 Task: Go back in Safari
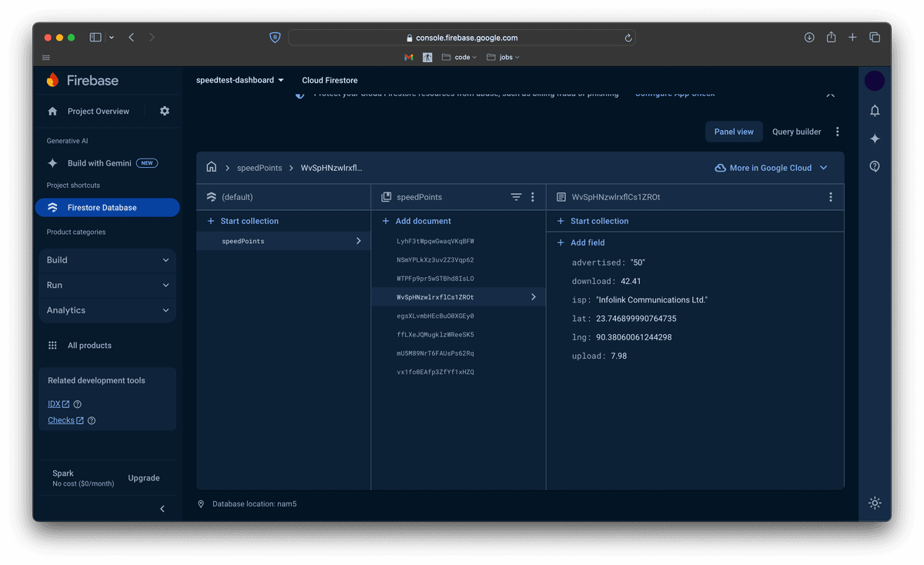pos(132,37)
